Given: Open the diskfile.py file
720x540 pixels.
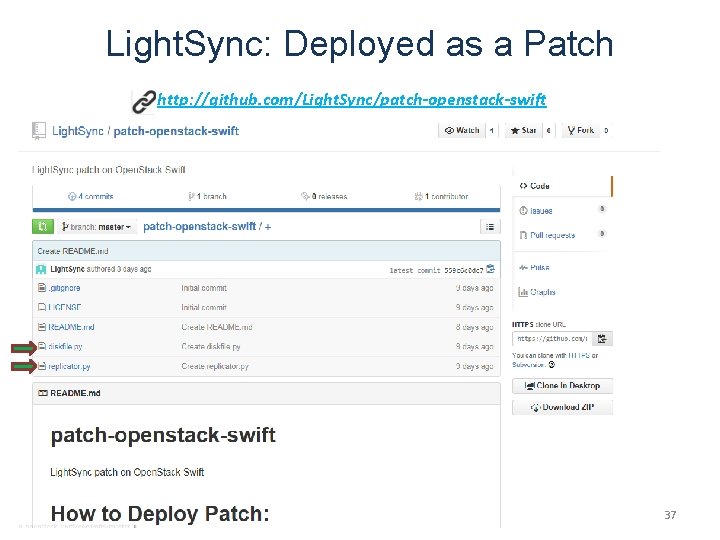Looking at the screenshot, I should (65, 347).
